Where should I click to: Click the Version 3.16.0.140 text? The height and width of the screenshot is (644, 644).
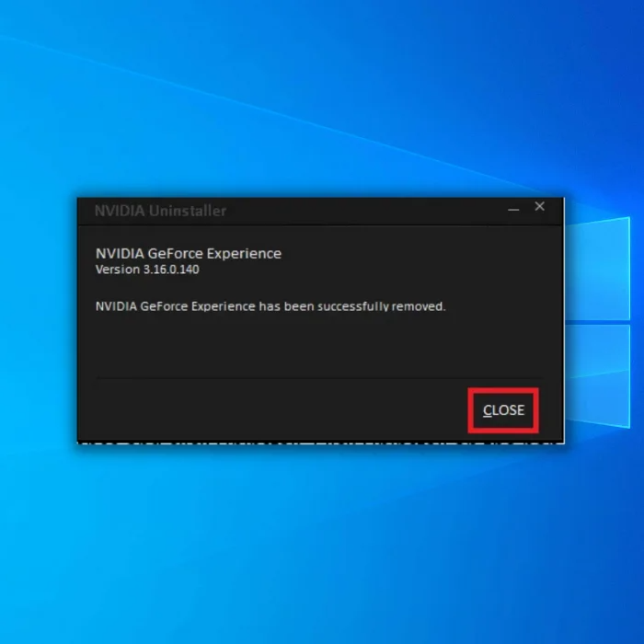(x=147, y=270)
